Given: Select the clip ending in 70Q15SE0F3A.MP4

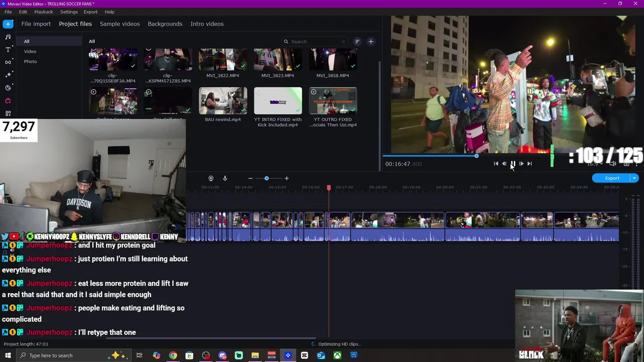Looking at the screenshot, I should (x=113, y=60).
